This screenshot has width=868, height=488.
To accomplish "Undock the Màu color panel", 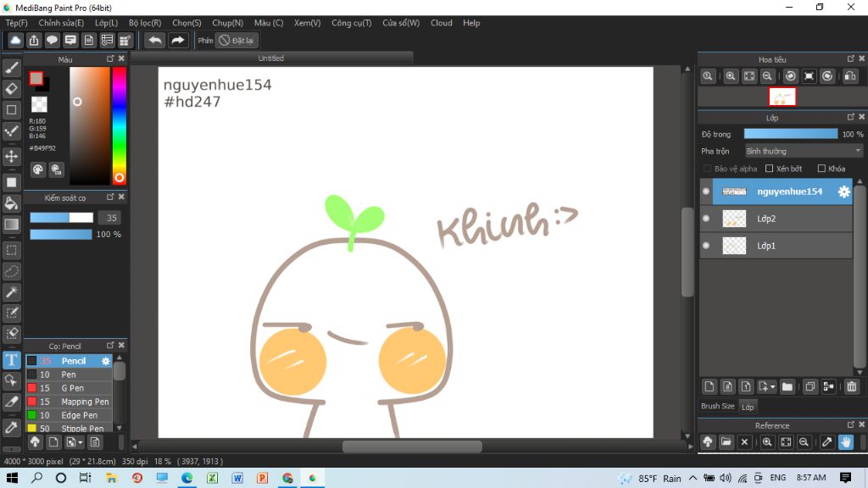I will [110, 58].
